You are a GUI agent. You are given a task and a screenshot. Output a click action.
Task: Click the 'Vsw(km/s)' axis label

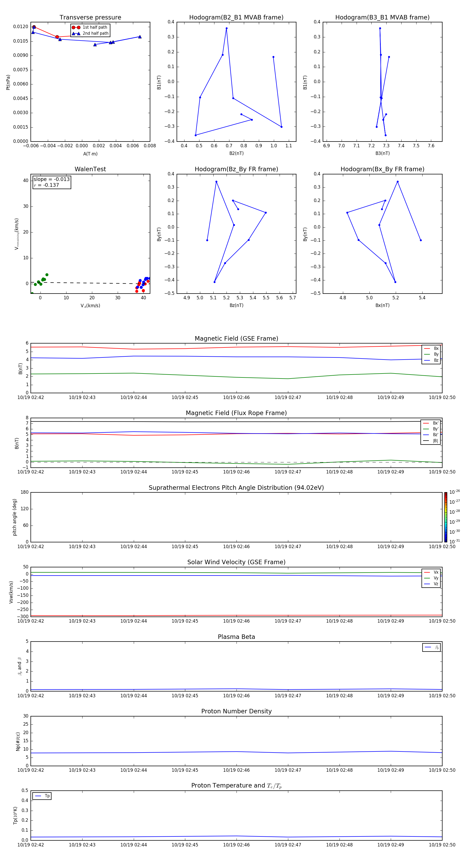[11, 592]
